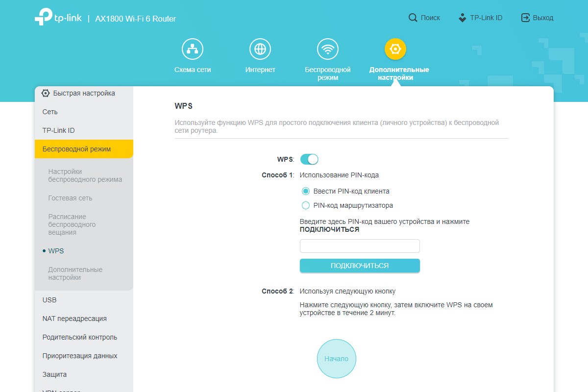Expand the NAT переадресация sidebar section
Screen dimensions: 588x392
pyautogui.click(x=74, y=318)
